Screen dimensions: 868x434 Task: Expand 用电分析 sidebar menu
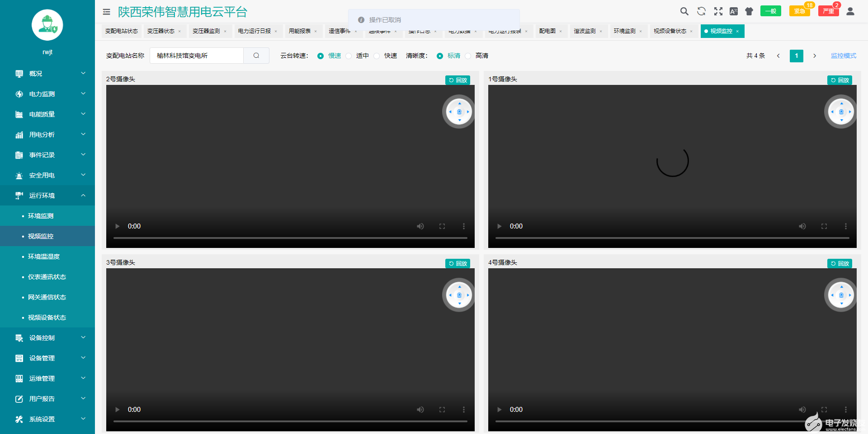click(47, 135)
